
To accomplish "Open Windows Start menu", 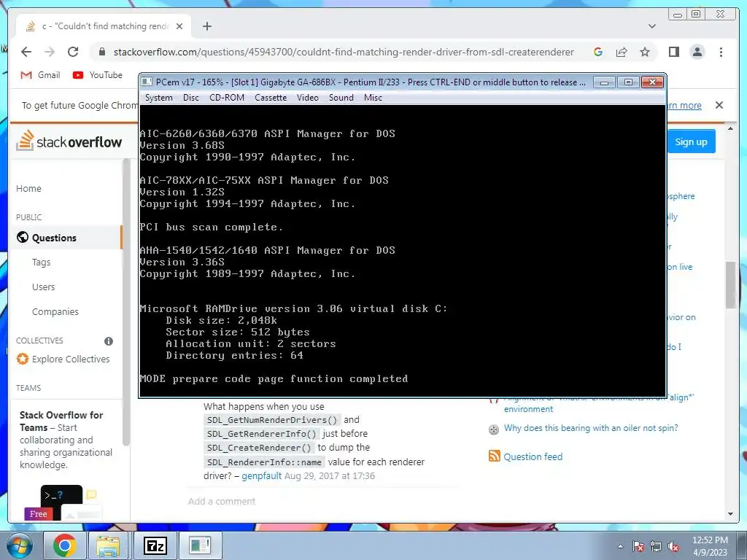I will (x=20, y=545).
